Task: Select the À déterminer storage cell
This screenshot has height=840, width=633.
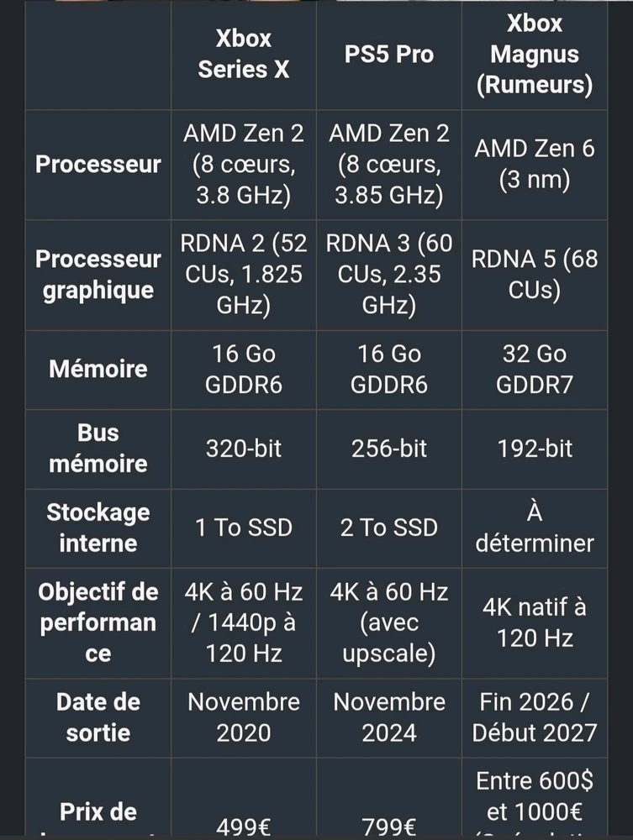Action: (x=535, y=528)
